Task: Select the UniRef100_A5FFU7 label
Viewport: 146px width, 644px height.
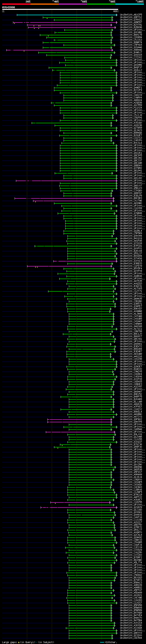Action: click(x=131, y=590)
